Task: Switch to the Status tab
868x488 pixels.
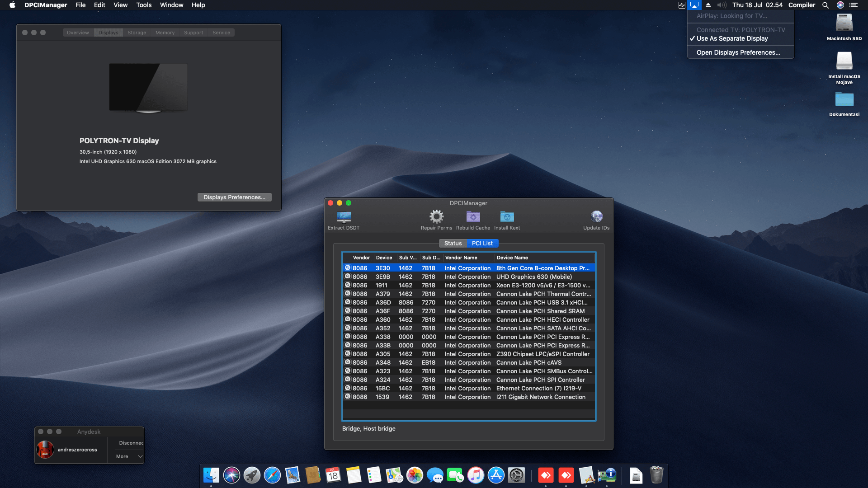Action: coord(453,243)
